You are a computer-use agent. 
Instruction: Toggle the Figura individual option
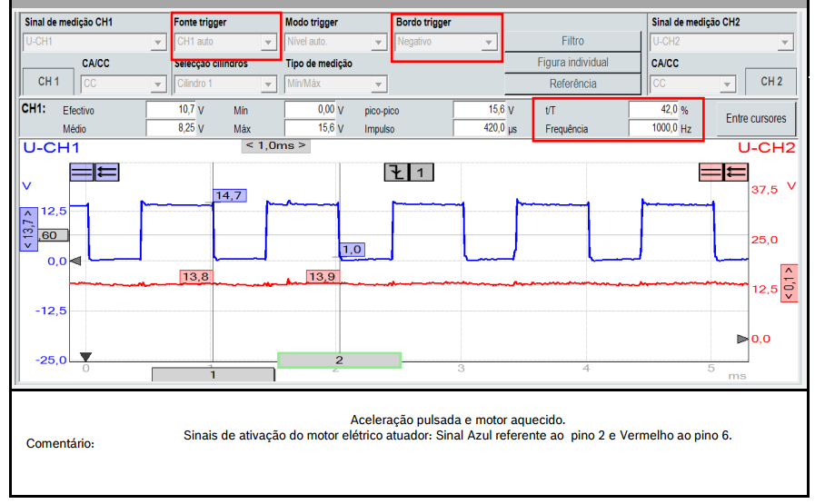point(572,63)
